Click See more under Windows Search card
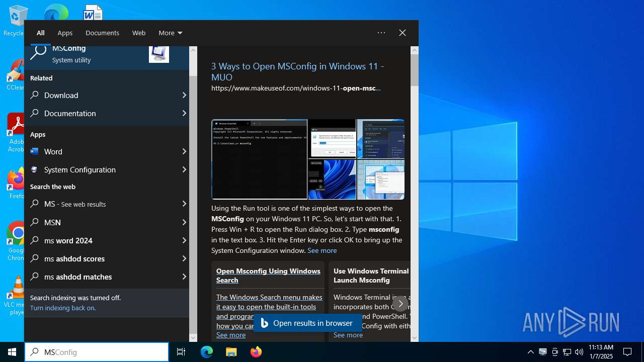644x362 pixels. pos(231,335)
